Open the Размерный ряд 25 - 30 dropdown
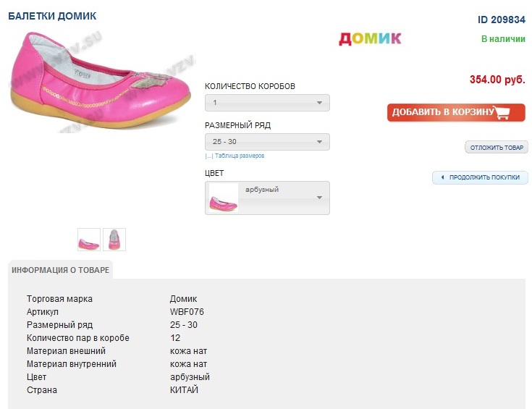Image resolution: width=532 pixels, height=409 pixels. 267,142
